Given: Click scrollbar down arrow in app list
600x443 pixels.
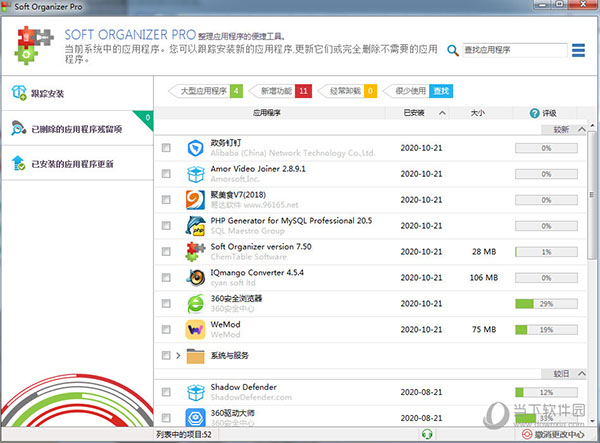Looking at the screenshot, I should click(592, 421).
